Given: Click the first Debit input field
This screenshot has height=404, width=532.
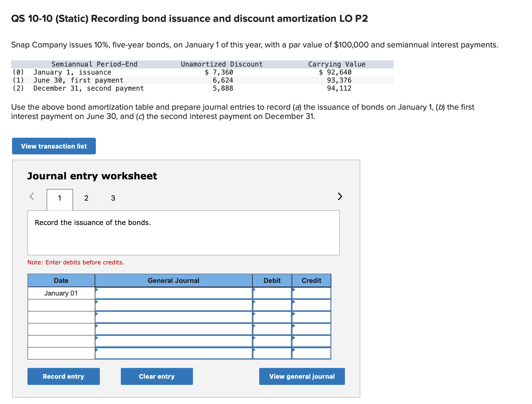Looking at the screenshot, I should 272,293.
